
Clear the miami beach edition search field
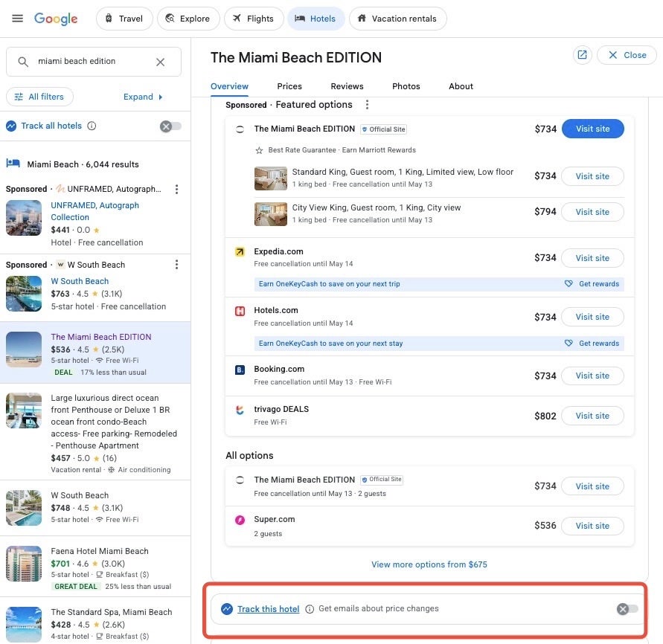160,62
